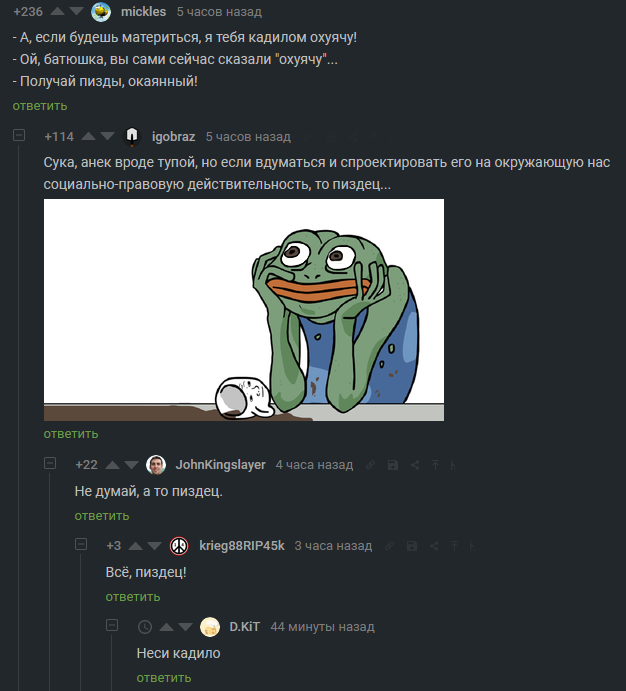Share JohnKingslayer's comment

(x=415, y=465)
